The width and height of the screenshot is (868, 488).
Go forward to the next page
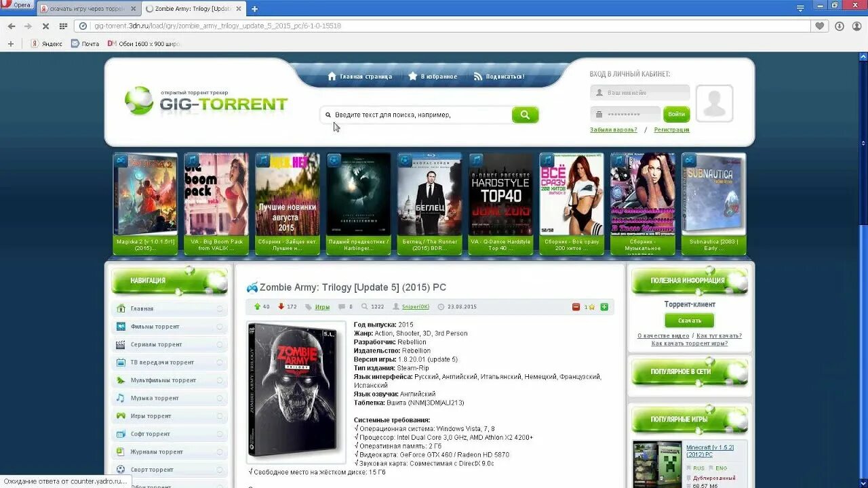pyautogui.click(x=28, y=26)
